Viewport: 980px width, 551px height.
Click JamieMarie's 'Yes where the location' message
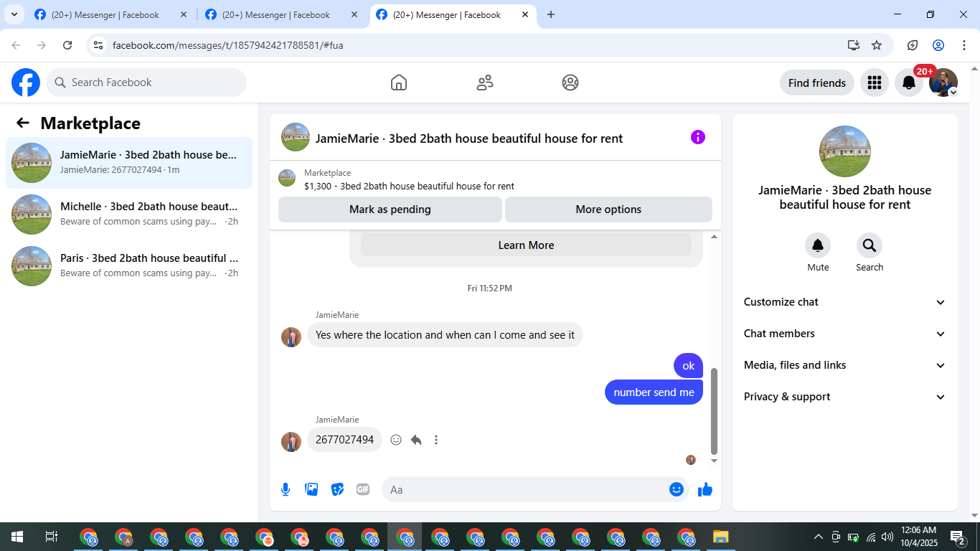[445, 335]
